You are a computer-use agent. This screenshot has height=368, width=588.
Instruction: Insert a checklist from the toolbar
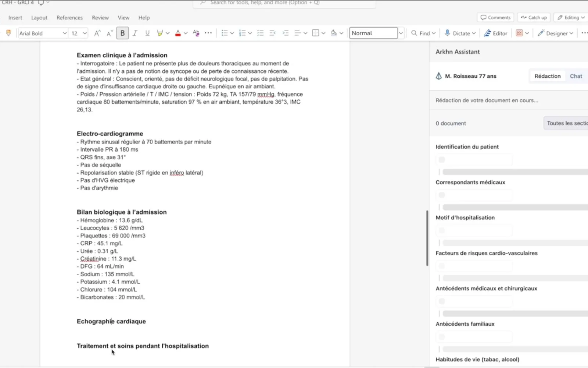260,33
